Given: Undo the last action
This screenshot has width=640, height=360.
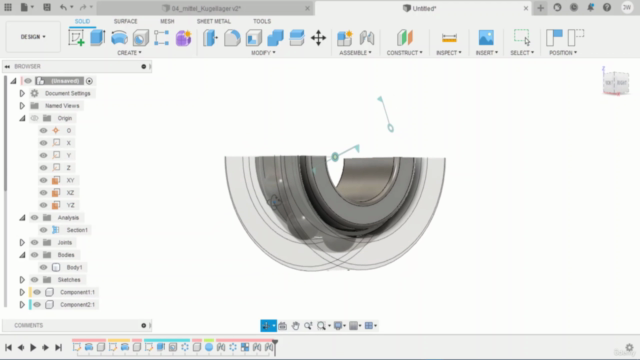Looking at the screenshot, I should click(63, 7).
